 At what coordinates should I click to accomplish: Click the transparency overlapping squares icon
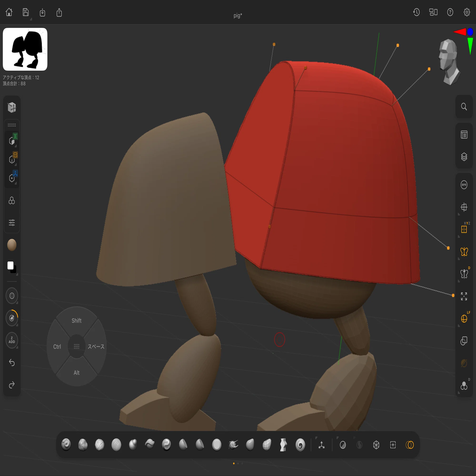tap(464, 341)
